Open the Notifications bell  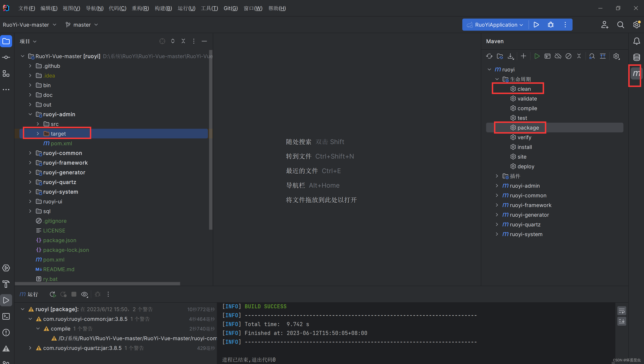pos(637,41)
